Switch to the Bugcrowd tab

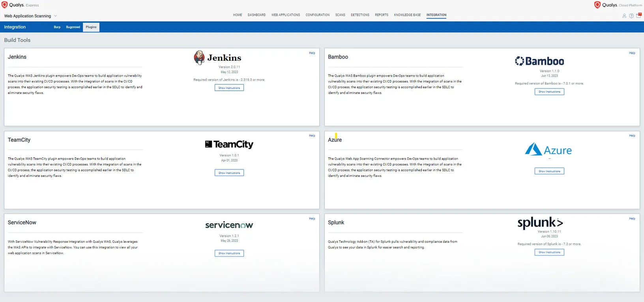pyautogui.click(x=73, y=27)
